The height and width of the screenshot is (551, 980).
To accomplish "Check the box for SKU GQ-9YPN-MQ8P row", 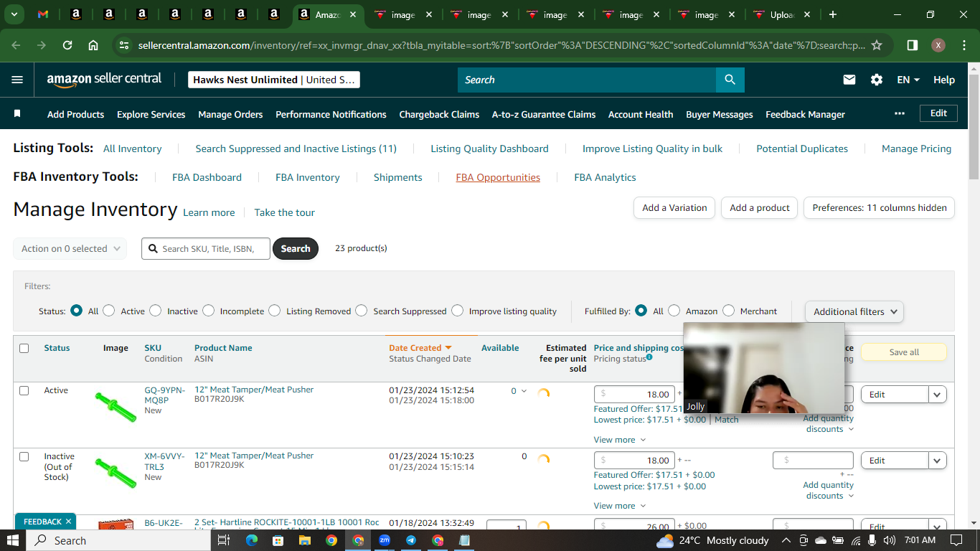I will pos(24,391).
